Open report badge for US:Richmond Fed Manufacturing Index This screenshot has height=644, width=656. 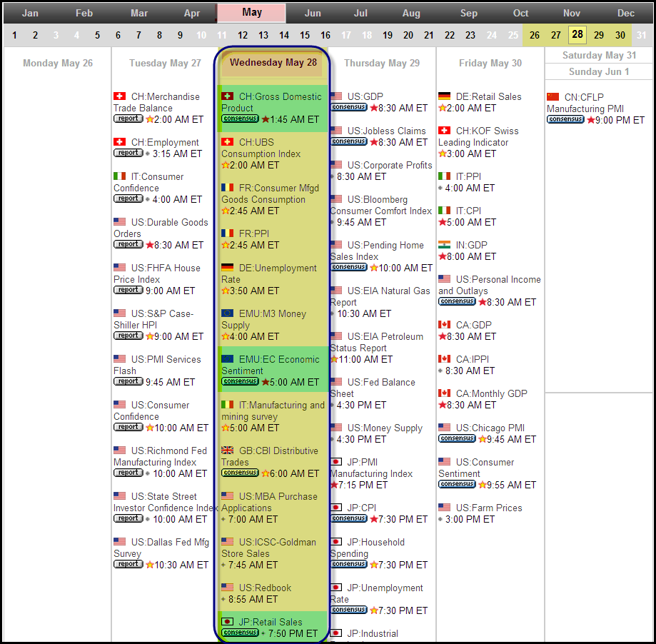tap(128, 473)
